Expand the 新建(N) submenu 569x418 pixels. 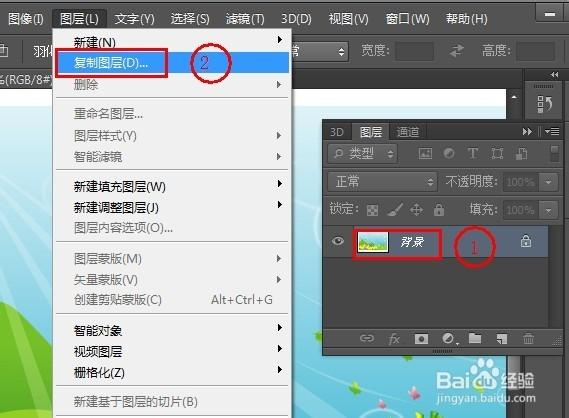pos(172,42)
